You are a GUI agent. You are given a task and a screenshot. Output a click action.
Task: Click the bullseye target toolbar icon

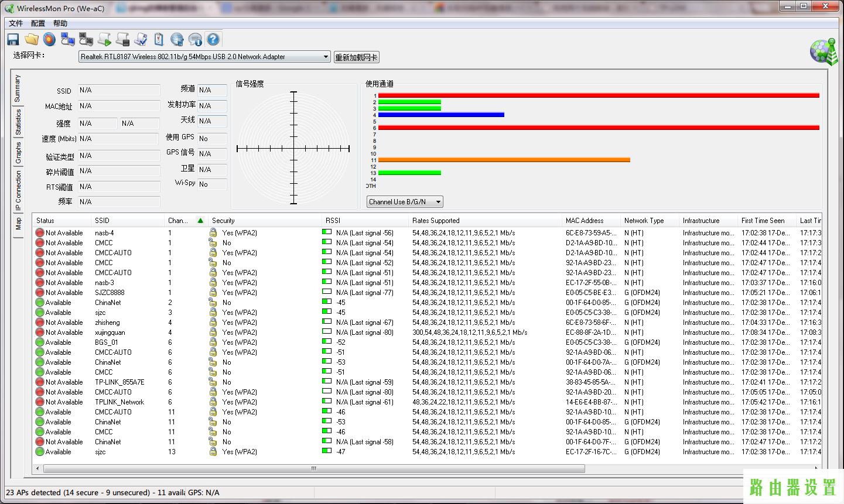click(x=49, y=39)
